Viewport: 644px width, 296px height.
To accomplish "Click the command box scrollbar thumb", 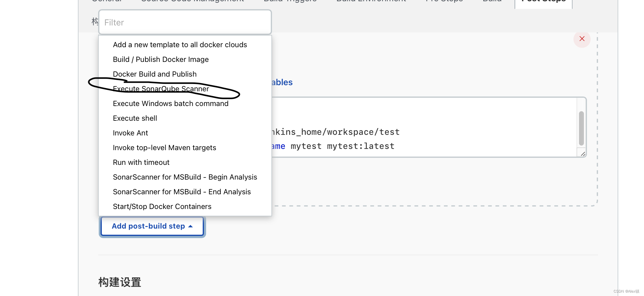I will click(581, 128).
